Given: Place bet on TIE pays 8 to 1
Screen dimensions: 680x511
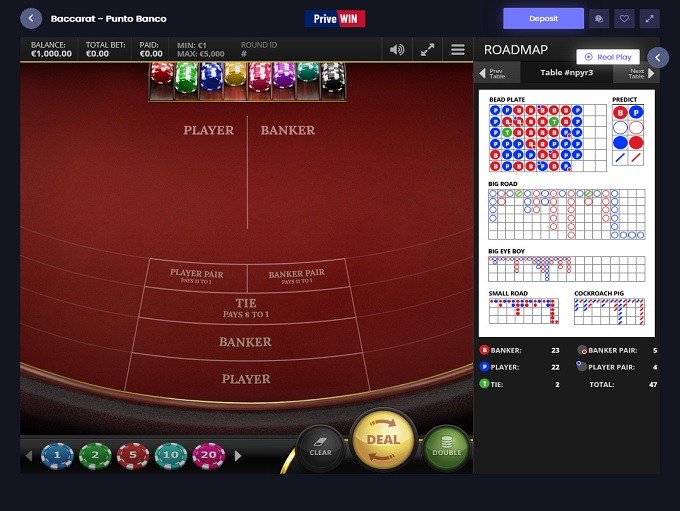Looking at the screenshot, I should (246, 307).
